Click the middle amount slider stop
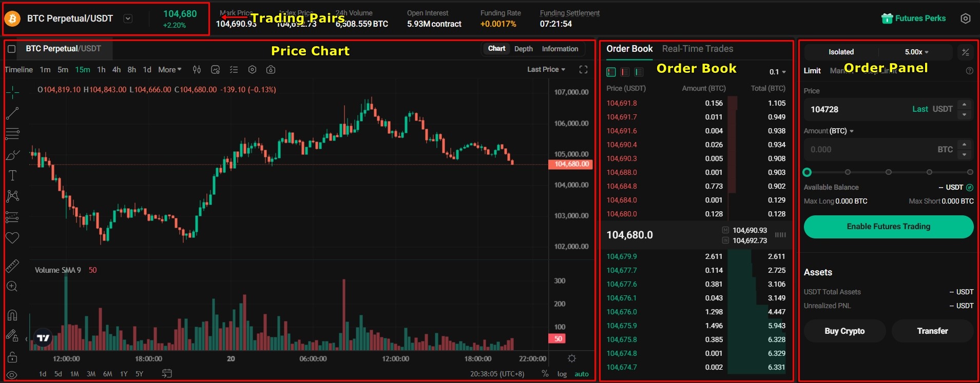 coord(888,172)
